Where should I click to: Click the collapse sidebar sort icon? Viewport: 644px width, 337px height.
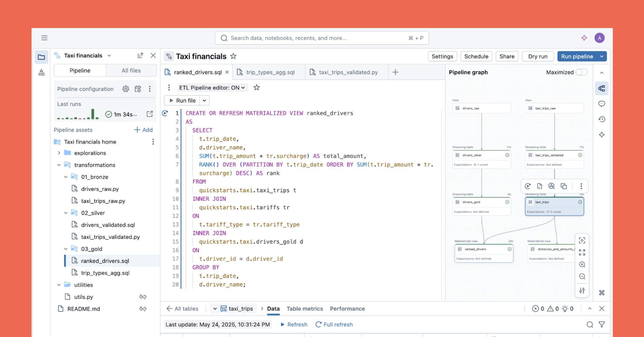[140, 55]
